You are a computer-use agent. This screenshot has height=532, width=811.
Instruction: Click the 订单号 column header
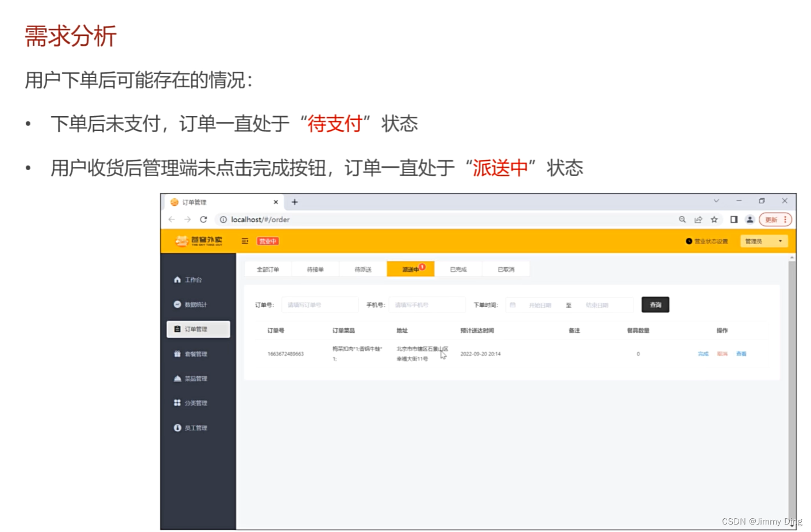click(276, 330)
